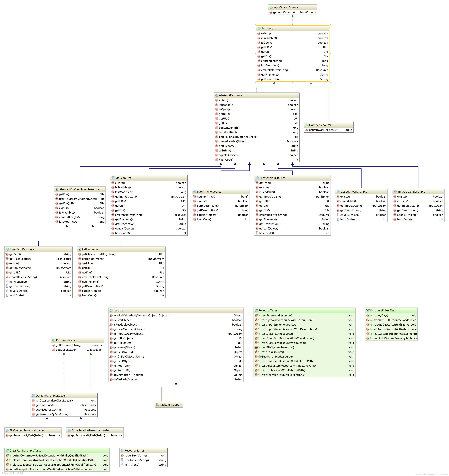Click the AbstractResource class icon
This screenshot has height=476, width=449.
(x=217, y=95)
